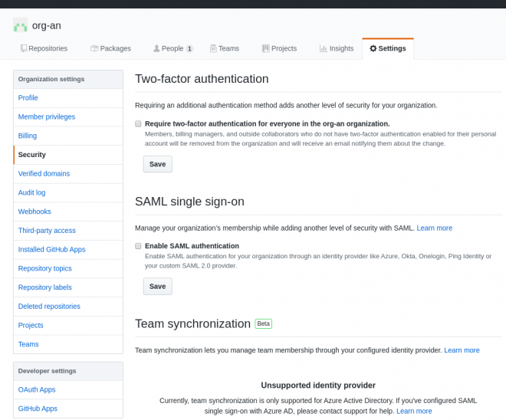The image size is (506, 420).
Task: Open Verified domains settings
Action: (x=68, y=173)
